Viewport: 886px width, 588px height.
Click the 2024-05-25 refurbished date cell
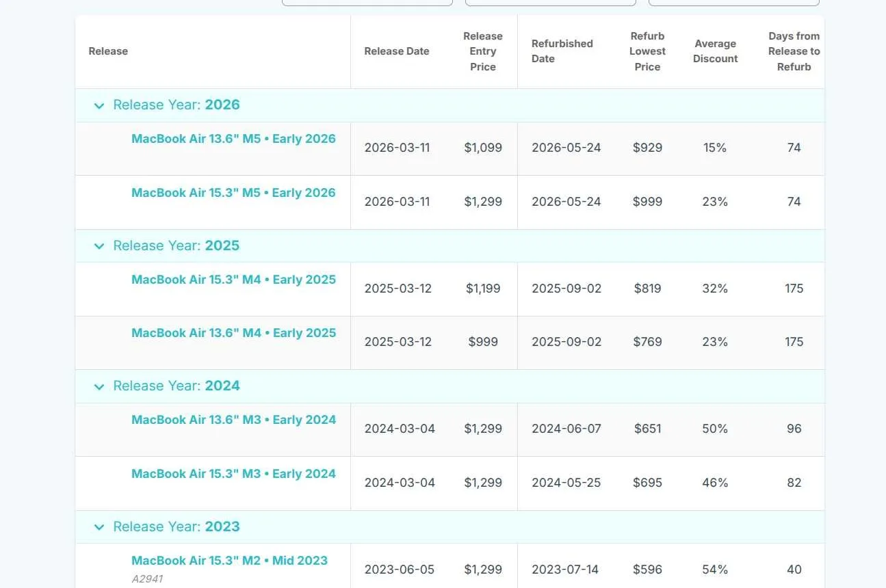pyautogui.click(x=566, y=483)
